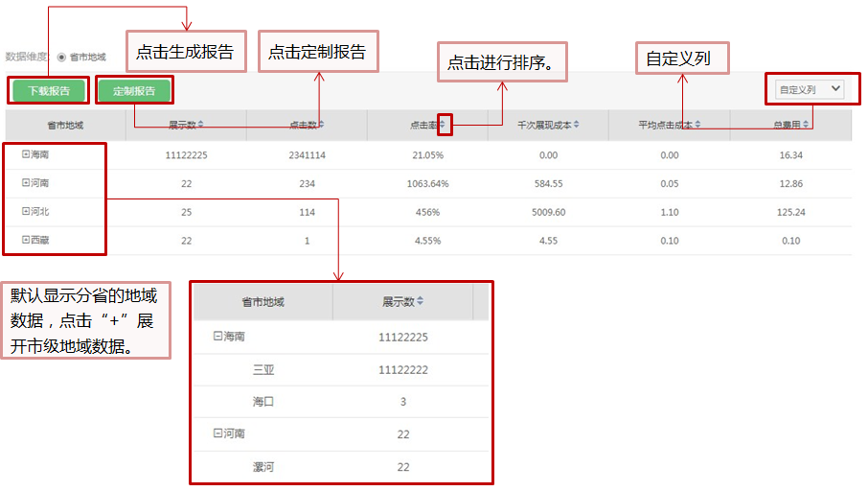Collapse 海南 in the enlarged detail table
Viewport: 868px width, 491px height.
217,337
